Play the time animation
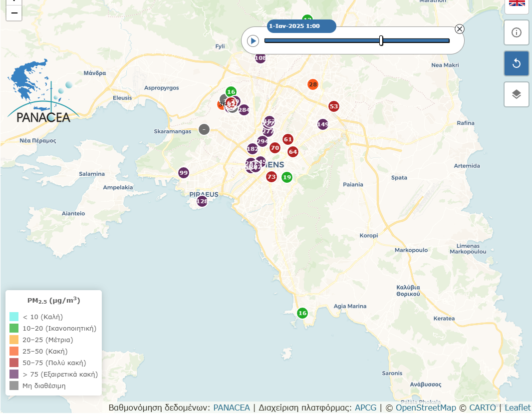 pyautogui.click(x=253, y=41)
